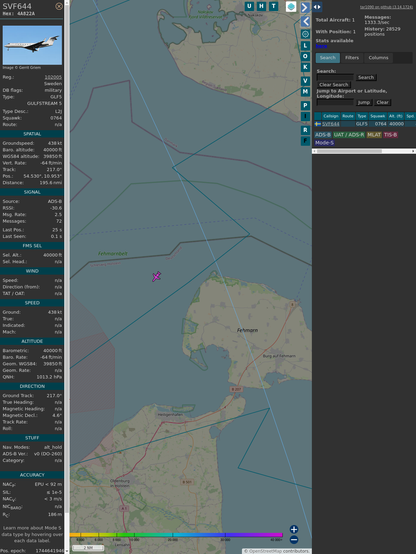
Task: Zoom in with the plus button
Action: click(294, 529)
